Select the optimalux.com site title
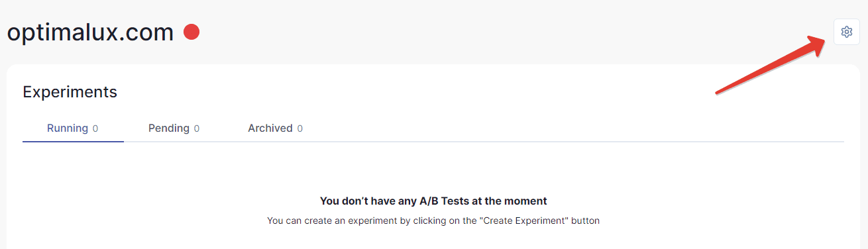Viewport: 868px width, 249px height. click(90, 32)
